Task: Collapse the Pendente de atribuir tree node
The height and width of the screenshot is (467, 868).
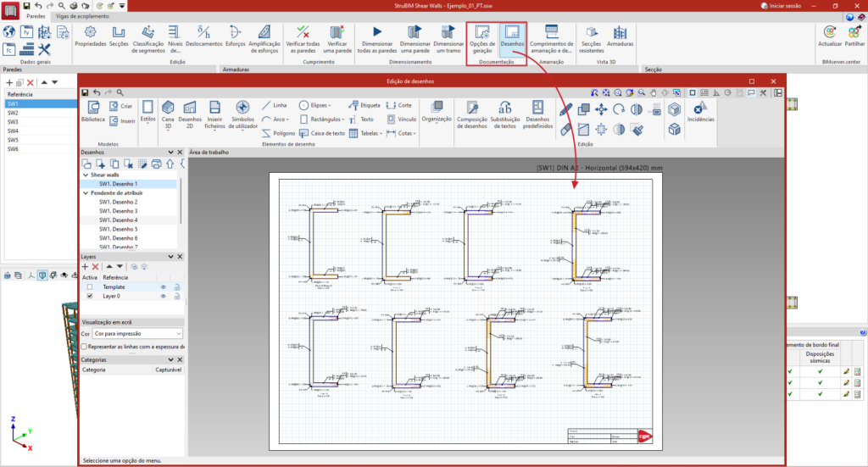Action: click(x=86, y=193)
